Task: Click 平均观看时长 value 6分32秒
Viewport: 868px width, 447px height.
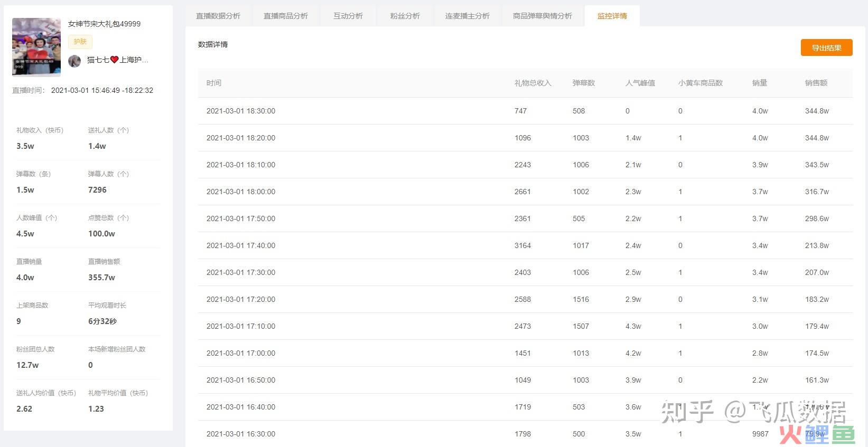Action: [102, 321]
